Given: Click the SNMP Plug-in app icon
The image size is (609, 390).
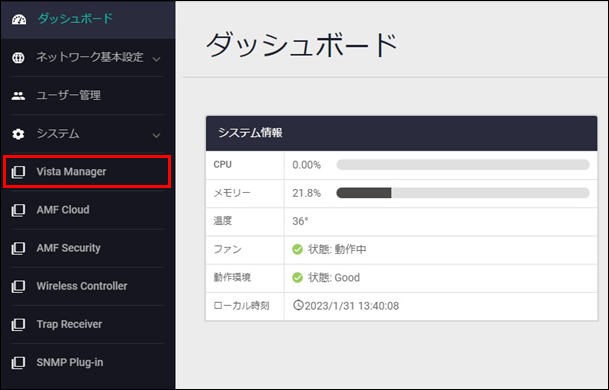Looking at the screenshot, I should (18, 362).
